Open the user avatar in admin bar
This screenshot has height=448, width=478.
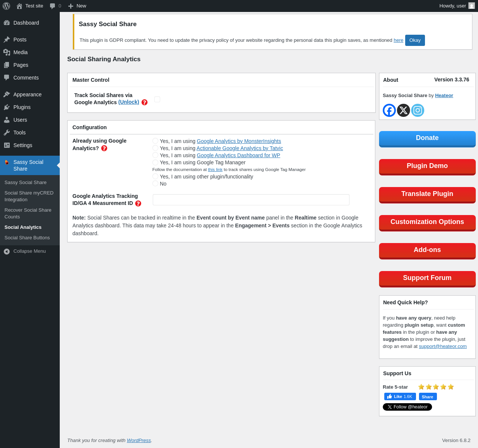[x=472, y=6]
